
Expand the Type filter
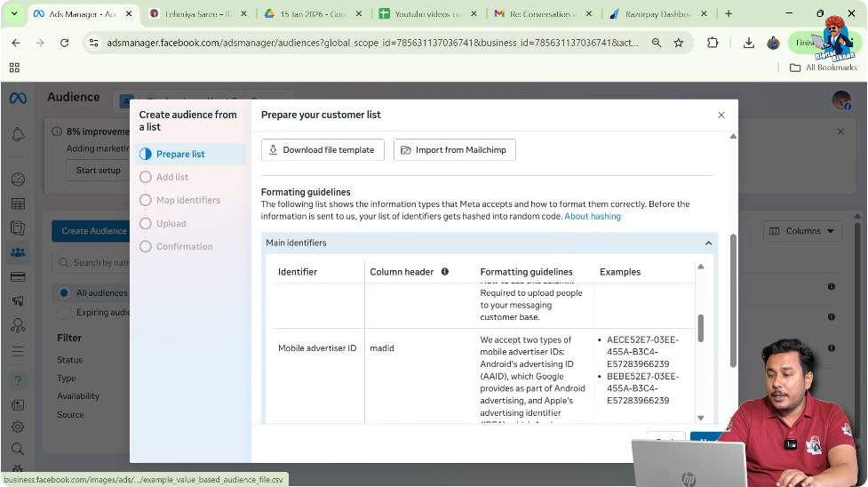click(x=67, y=379)
